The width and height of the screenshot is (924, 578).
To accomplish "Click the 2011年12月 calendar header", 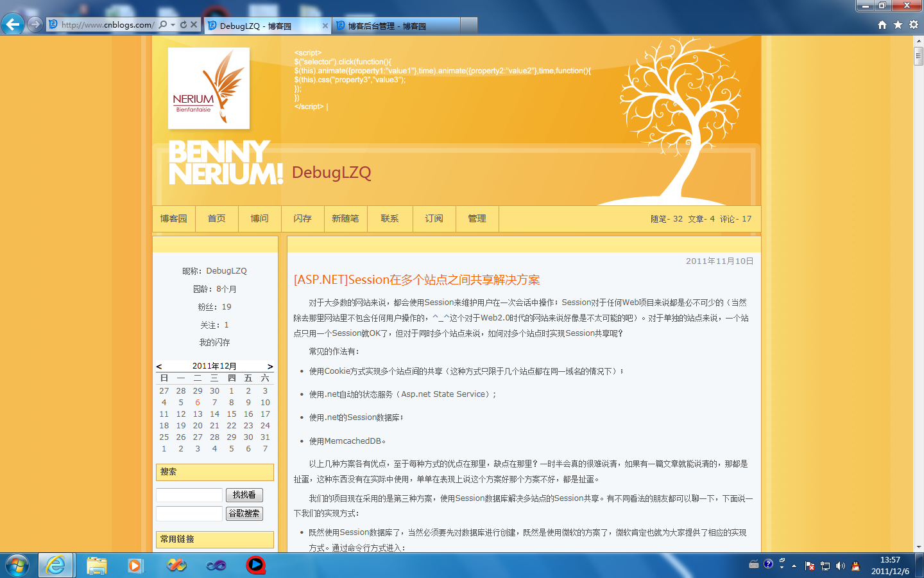I will [x=214, y=366].
